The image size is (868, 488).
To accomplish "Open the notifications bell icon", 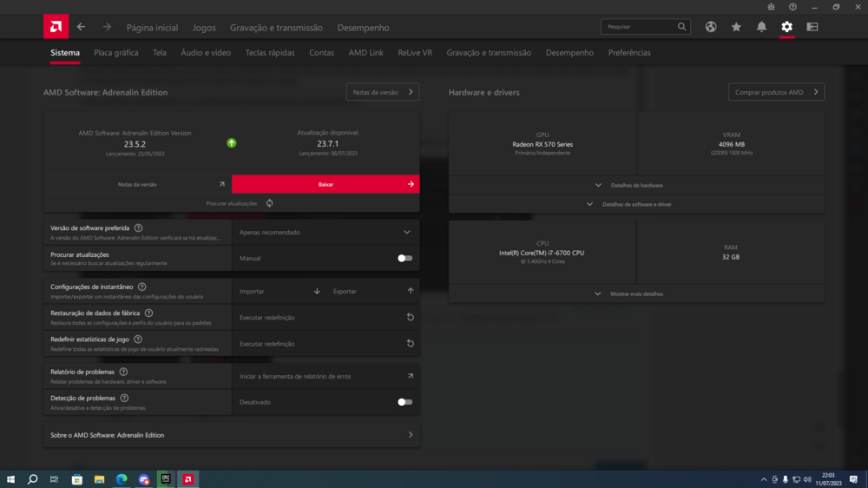I will [x=761, y=27].
